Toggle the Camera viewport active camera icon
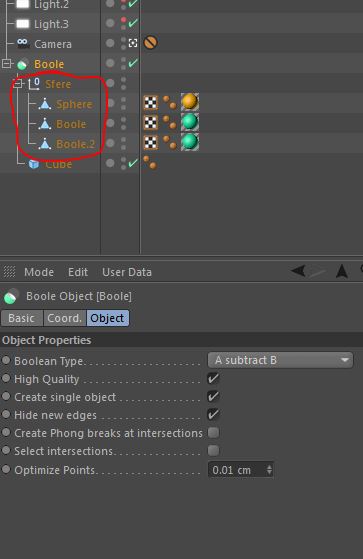Screen dimensions: 363x559 133,43
